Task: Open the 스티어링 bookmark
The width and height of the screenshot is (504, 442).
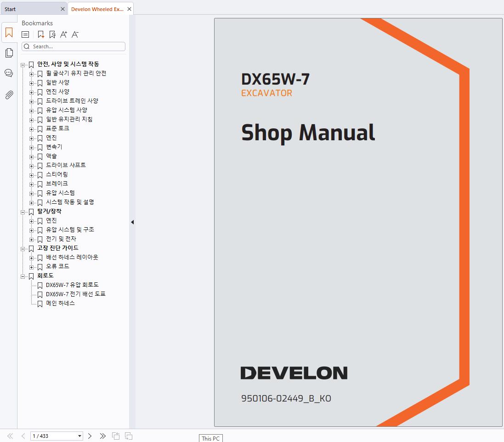Action: (x=57, y=174)
